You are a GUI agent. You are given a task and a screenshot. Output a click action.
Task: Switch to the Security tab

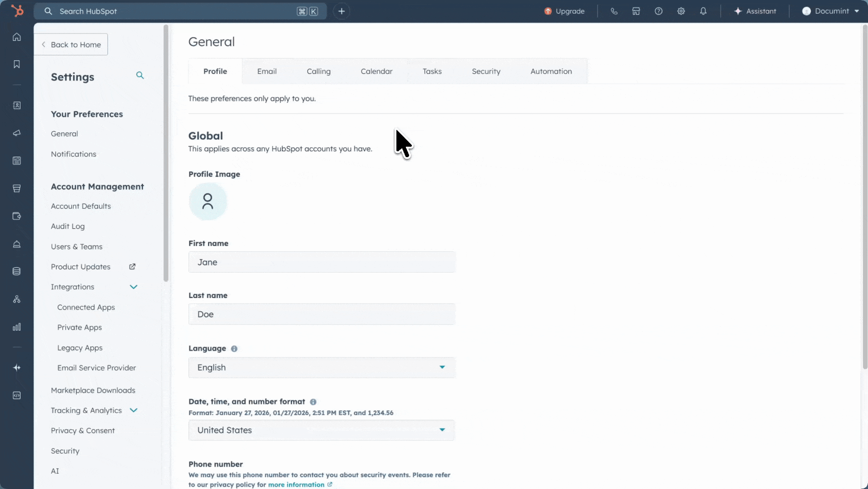click(486, 72)
